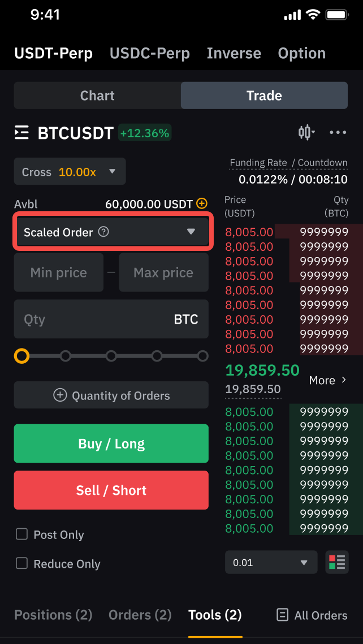Tap the plus icon for Quantity of Orders
The width and height of the screenshot is (363, 644).
tap(60, 395)
